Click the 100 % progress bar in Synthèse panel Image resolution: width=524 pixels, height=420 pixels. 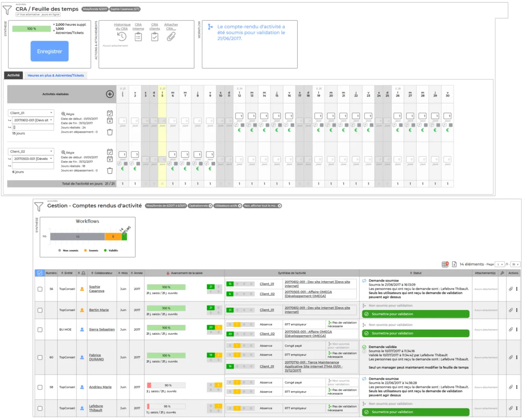(31, 28)
